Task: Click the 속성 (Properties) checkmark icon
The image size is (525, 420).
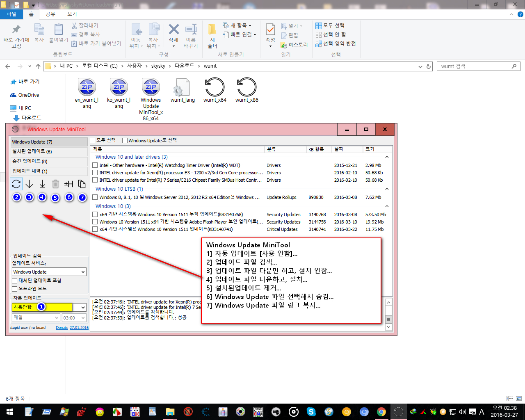Action: pos(270,30)
